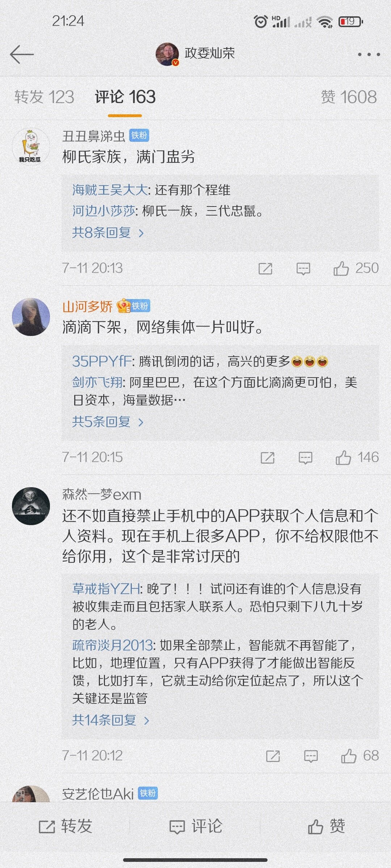
Task: Reply to 森然一梦exm's comment via bubble icon
Action: click(x=311, y=756)
